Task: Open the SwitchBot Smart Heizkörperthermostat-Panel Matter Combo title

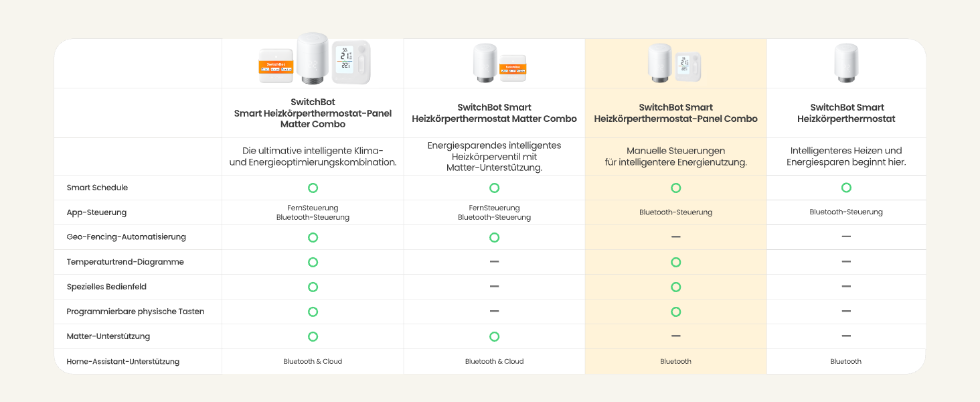Action: 313,113
